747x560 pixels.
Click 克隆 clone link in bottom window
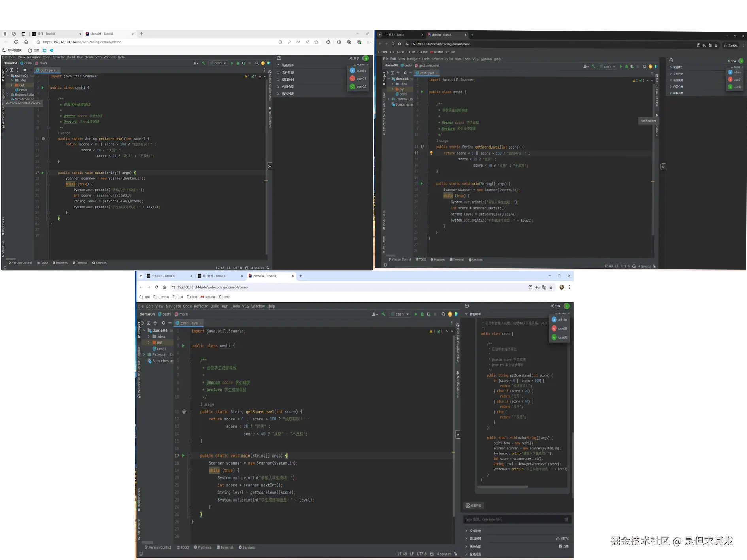tap(564, 547)
